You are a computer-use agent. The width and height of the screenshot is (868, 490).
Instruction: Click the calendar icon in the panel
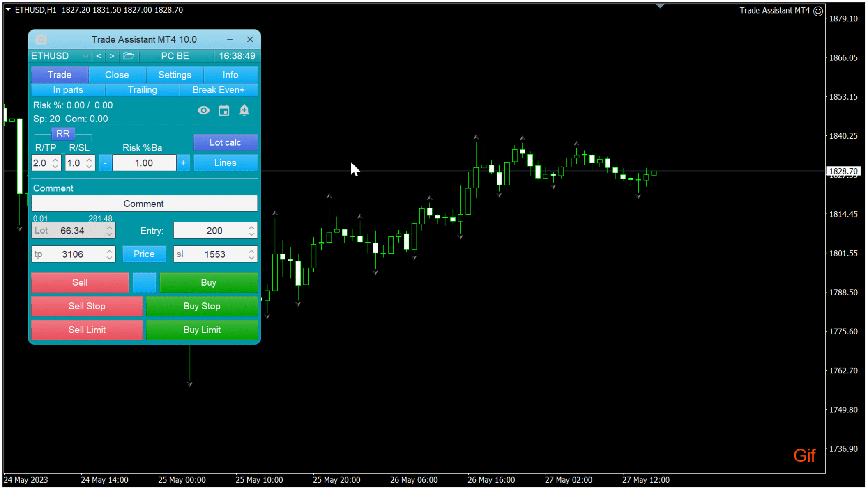pos(224,110)
